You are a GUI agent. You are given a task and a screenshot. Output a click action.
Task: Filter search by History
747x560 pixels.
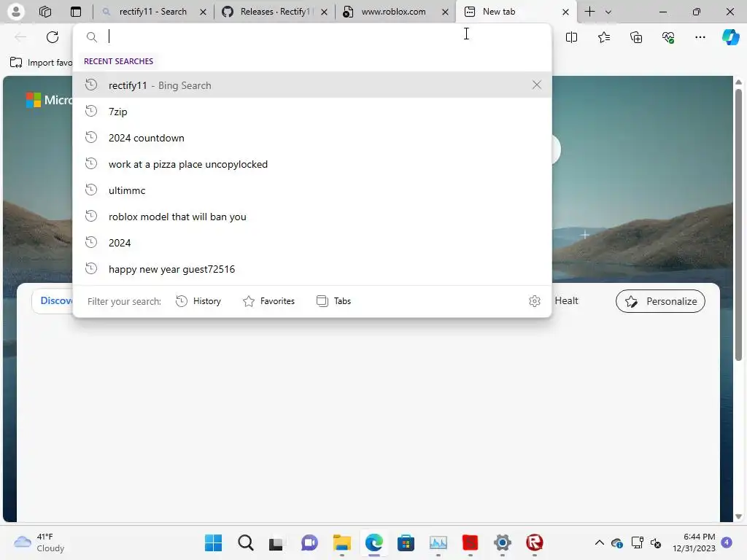pos(198,301)
